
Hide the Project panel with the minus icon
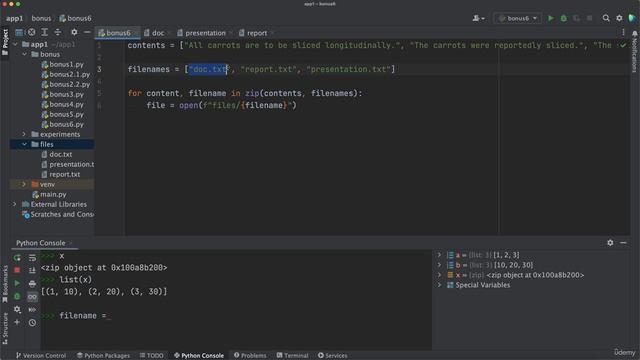point(87,32)
